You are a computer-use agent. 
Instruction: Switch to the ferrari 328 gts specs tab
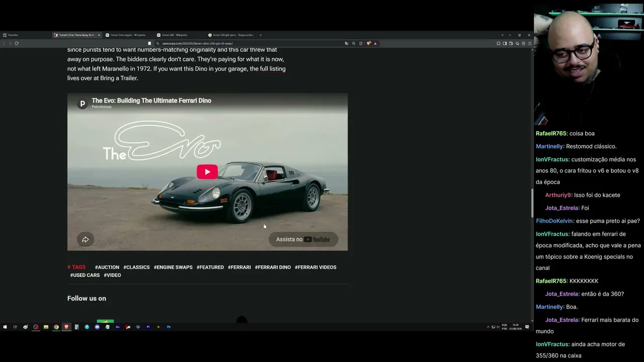[x=231, y=35]
